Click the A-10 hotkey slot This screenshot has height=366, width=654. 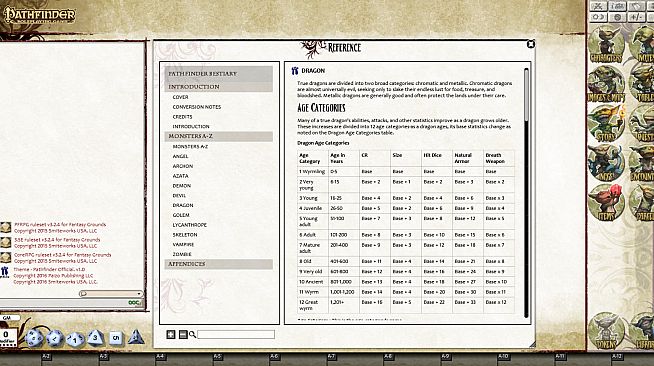pos(503,357)
